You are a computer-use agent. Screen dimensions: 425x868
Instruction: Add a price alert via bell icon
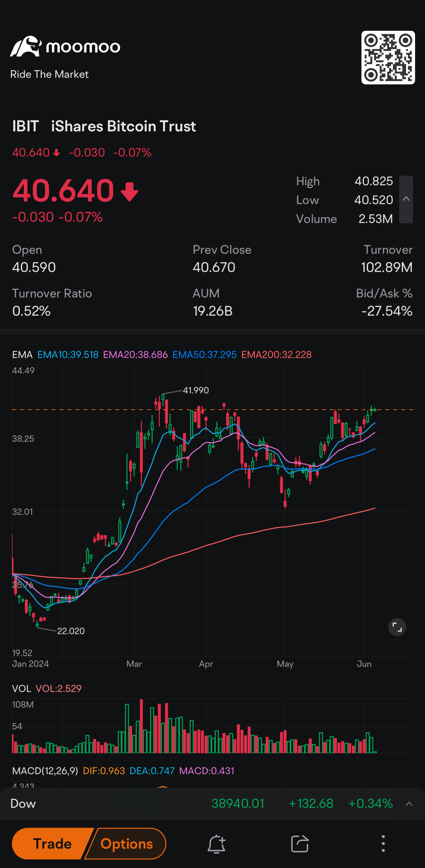216,844
